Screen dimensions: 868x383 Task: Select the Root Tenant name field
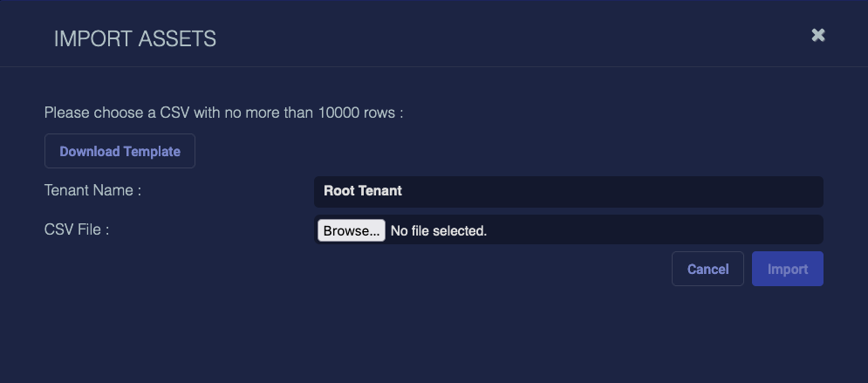568,191
